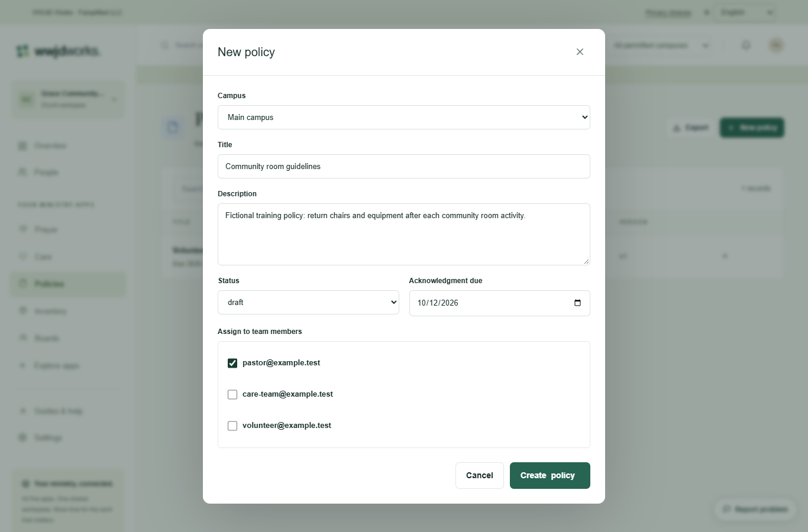
Task: Open the English language dropdown behind the dialog
Action: pos(745,12)
